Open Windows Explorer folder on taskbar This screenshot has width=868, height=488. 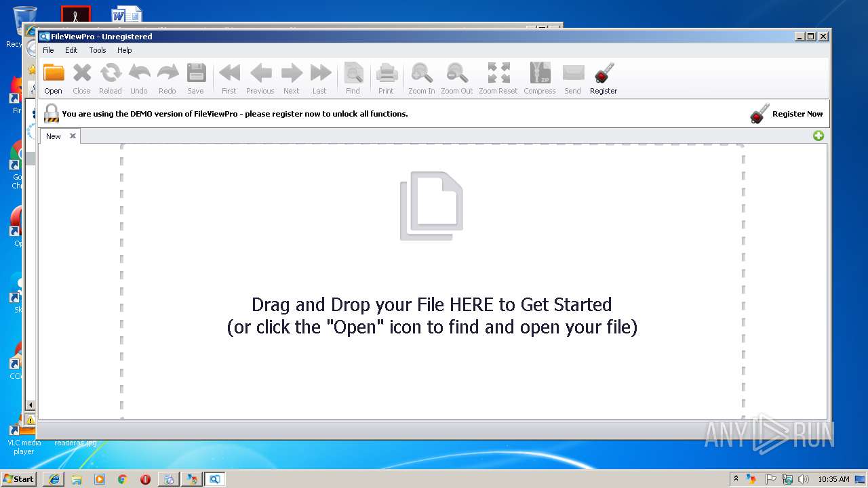pyautogui.click(x=77, y=479)
